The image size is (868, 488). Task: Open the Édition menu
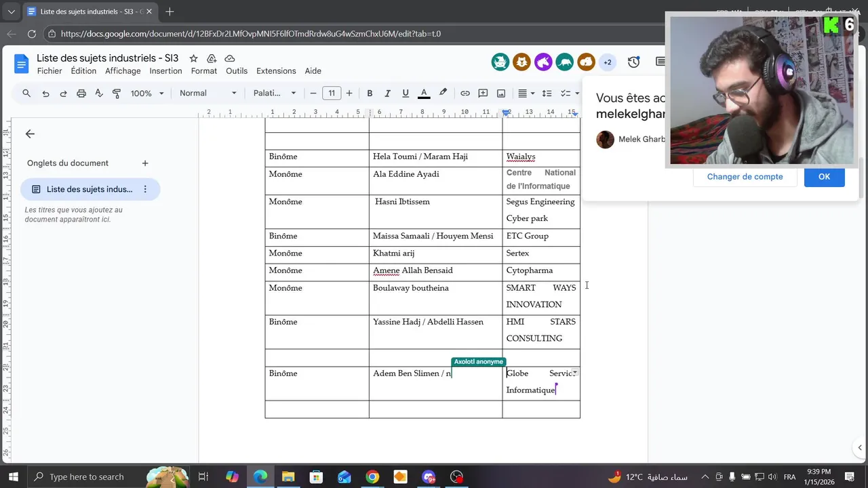point(83,70)
